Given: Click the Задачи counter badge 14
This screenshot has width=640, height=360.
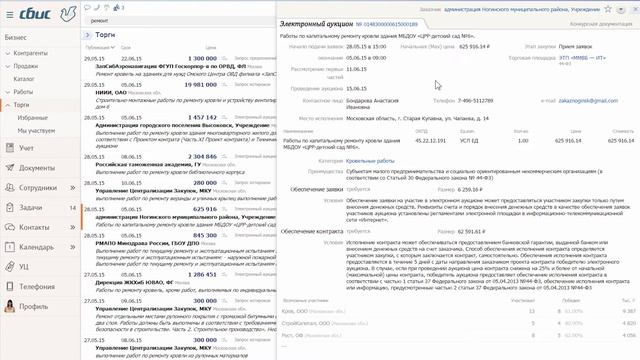Looking at the screenshot, I should click(73, 207).
